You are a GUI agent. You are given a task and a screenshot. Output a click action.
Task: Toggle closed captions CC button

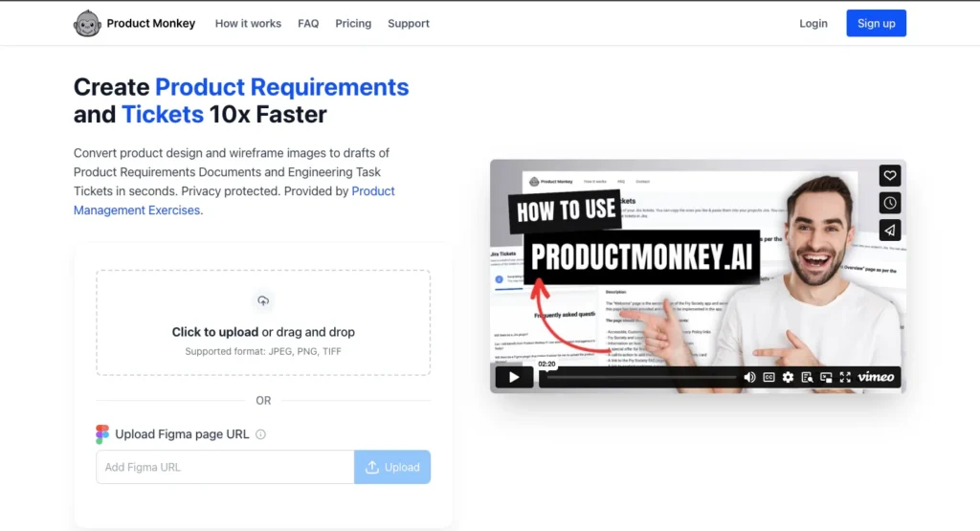768,377
